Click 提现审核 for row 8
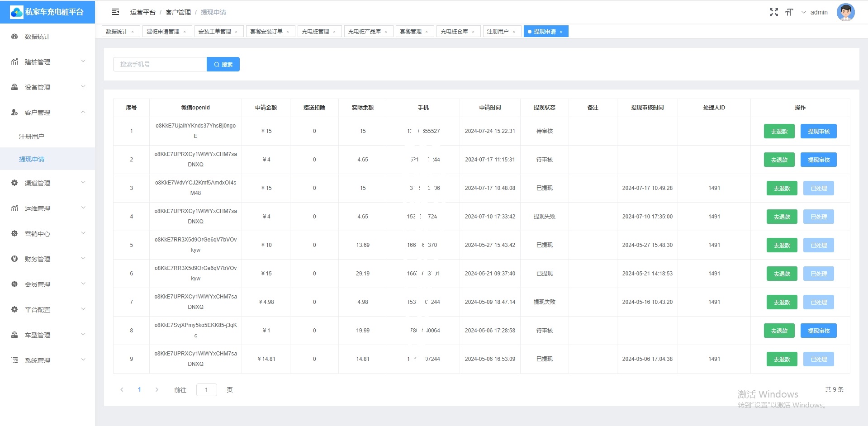 pyautogui.click(x=819, y=331)
